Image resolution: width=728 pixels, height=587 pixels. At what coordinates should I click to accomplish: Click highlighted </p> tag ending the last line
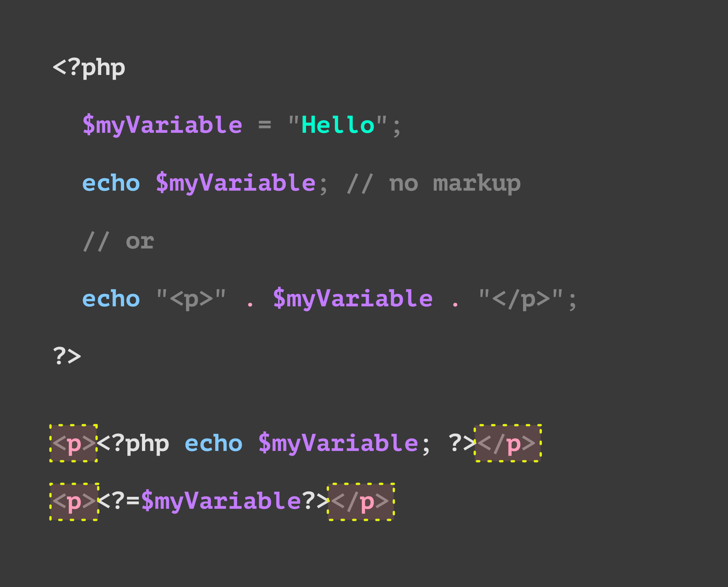tap(361, 502)
